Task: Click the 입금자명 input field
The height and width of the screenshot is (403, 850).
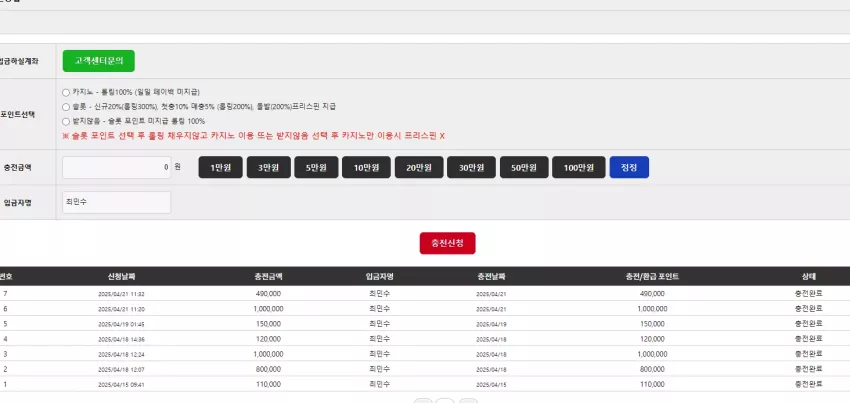Action: click(x=117, y=202)
